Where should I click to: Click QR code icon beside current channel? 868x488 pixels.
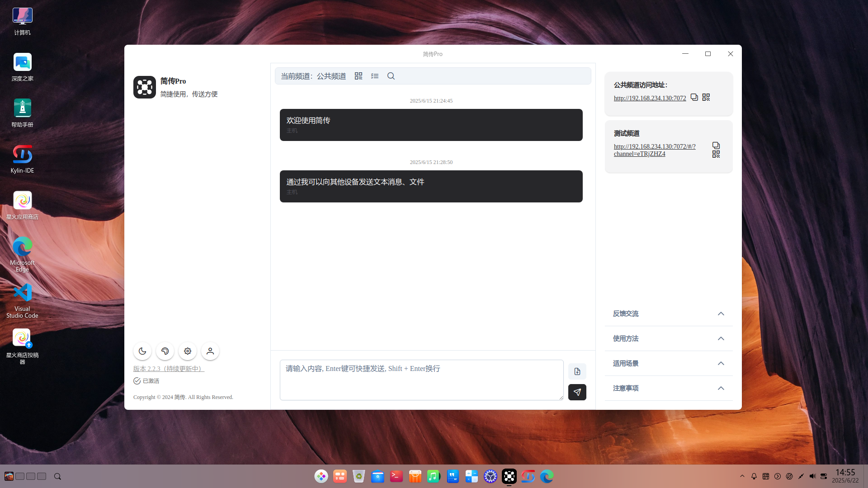click(x=359, y=76)
